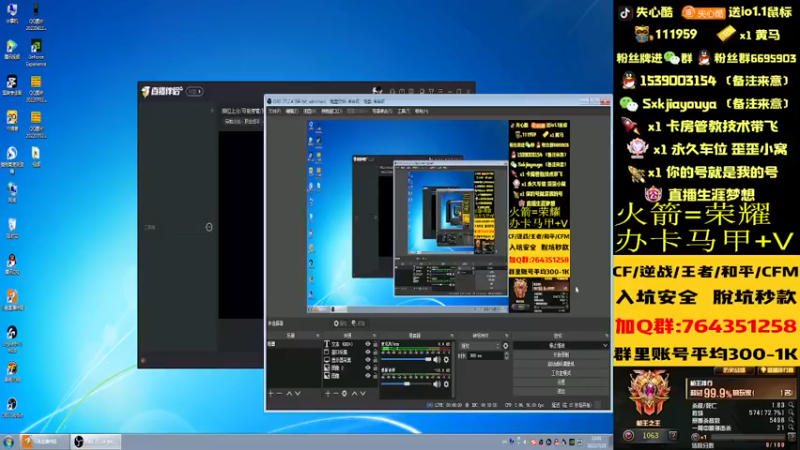Screen dimensions: 800x450
Task: Hide the 文本 (GDI+) source
Action: pos(367,344)
